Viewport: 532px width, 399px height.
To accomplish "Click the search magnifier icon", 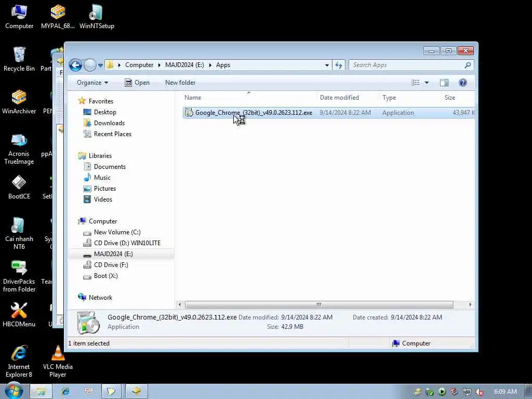I will coord(468,65).
